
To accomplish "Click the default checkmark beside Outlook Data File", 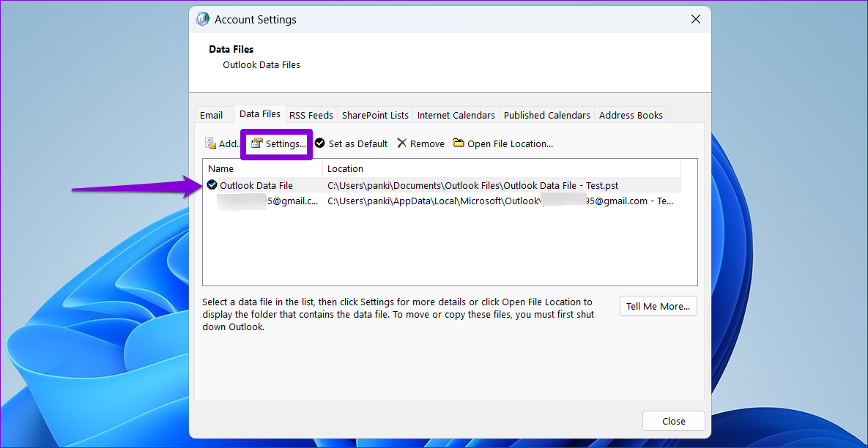I will point(212,185).
